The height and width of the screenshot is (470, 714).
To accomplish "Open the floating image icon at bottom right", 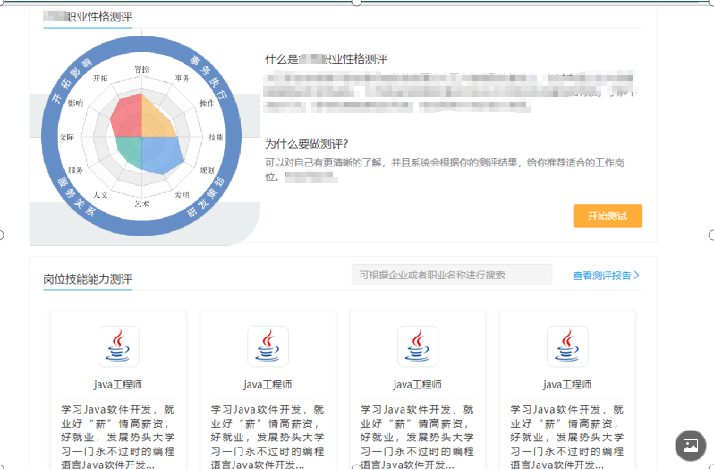I will [691, 444].
